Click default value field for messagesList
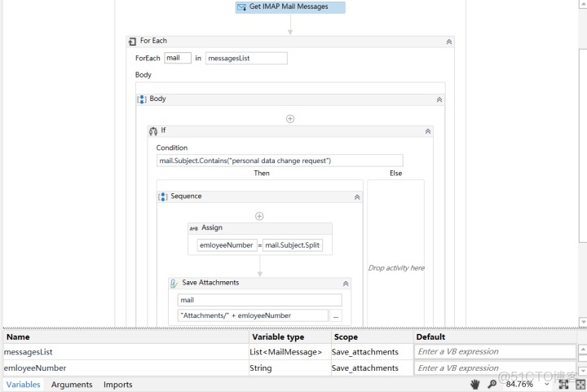 [495, 351]
